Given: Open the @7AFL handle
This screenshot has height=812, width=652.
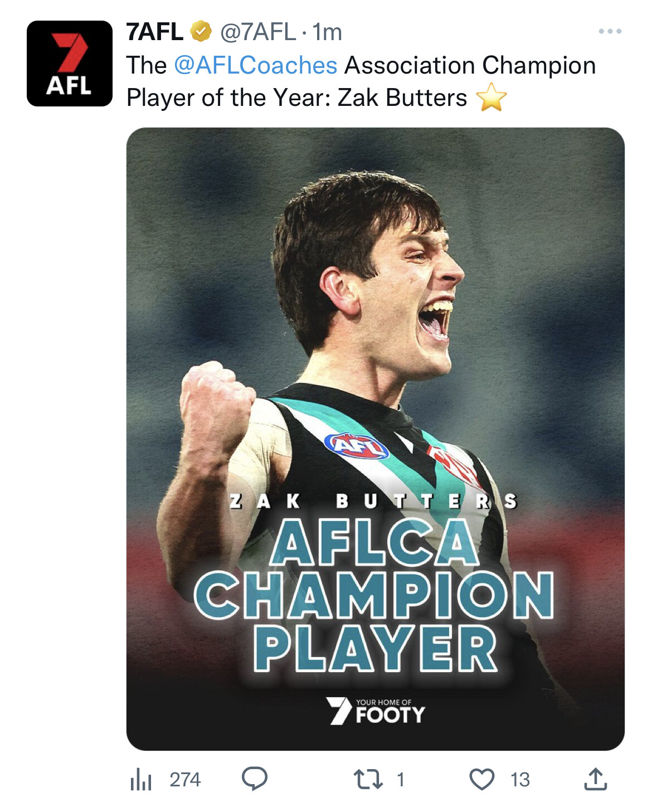Looking at the screenshot, I should pos(258,32).
